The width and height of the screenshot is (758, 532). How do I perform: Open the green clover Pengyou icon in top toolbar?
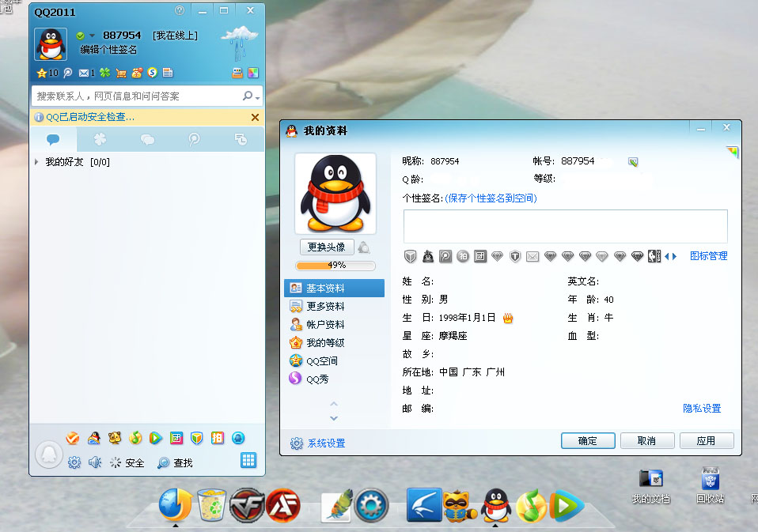point(105,73)
